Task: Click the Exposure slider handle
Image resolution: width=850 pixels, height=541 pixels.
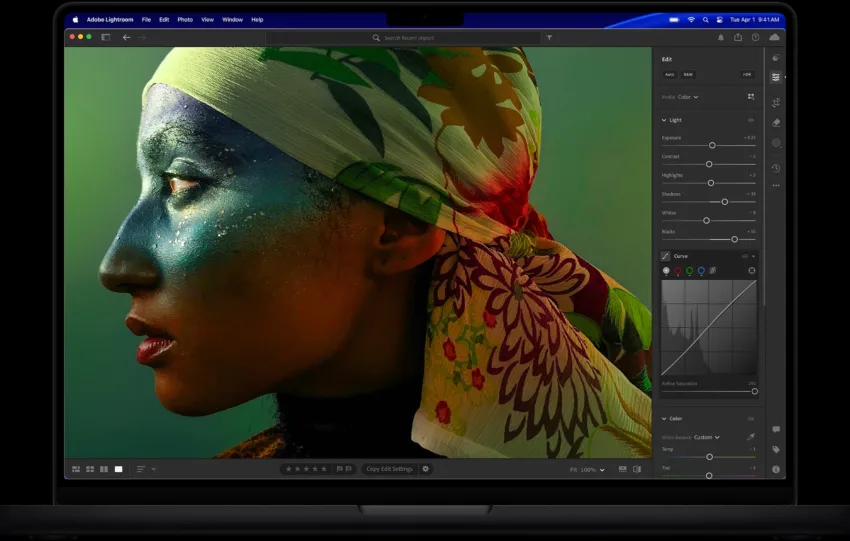Action: point(712,145)
